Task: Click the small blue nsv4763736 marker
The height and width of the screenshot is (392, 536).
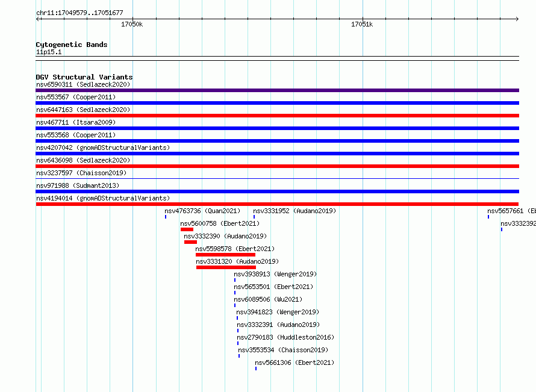Action: tap(166, 217)
